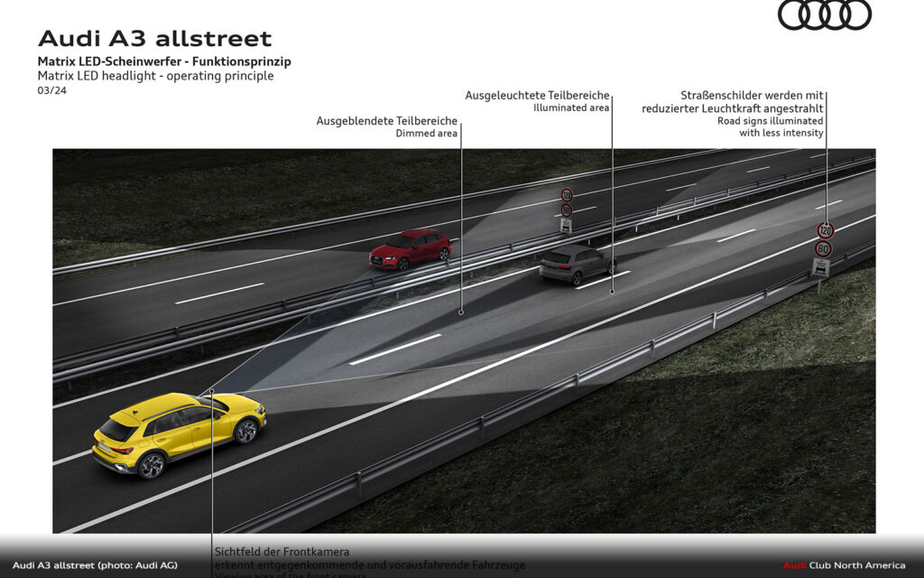Viewport: 924px width, 578px height.
Task: Click the gray car driving ahead
Action: point(577,263)
